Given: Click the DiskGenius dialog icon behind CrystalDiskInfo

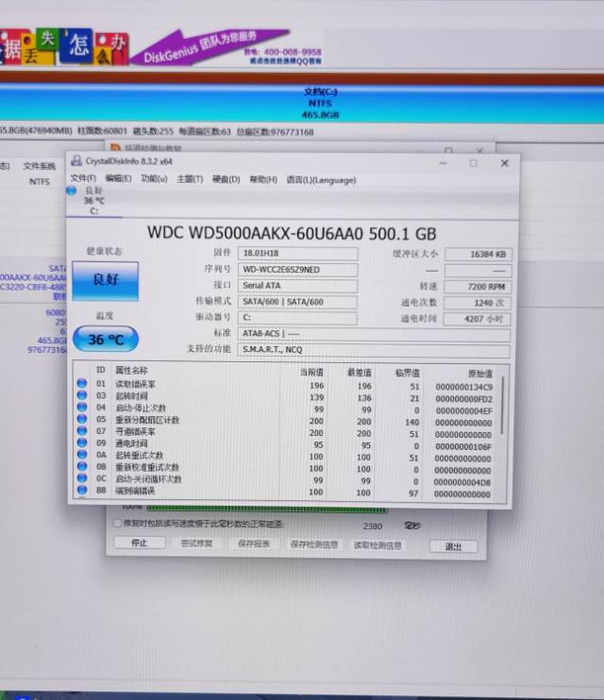Looking at the screenshot, I should point(117,148).
